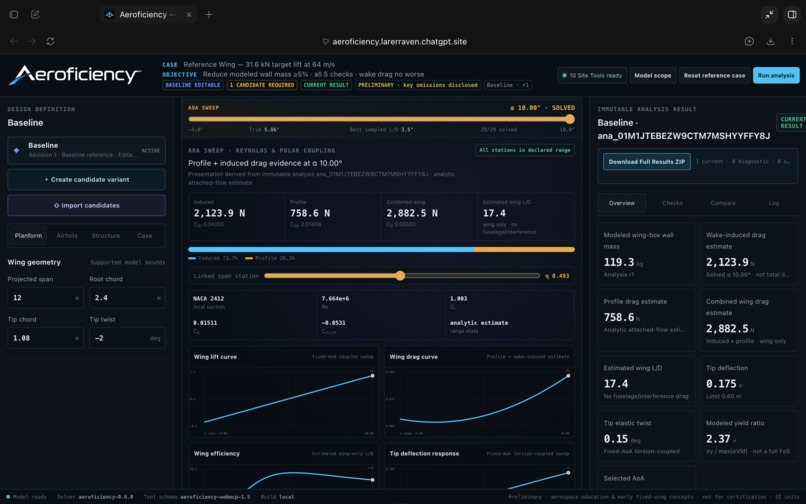The height and width of the screenshot is (504, 806).
Task: Open the browser downloads icon
Action: [771, 41]
